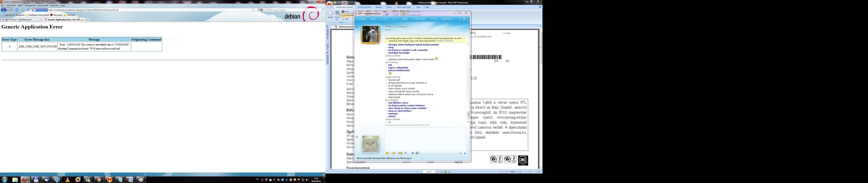Bookmark the page with the star icon
The image size is (868, 183).
click(x=253, y=10)
